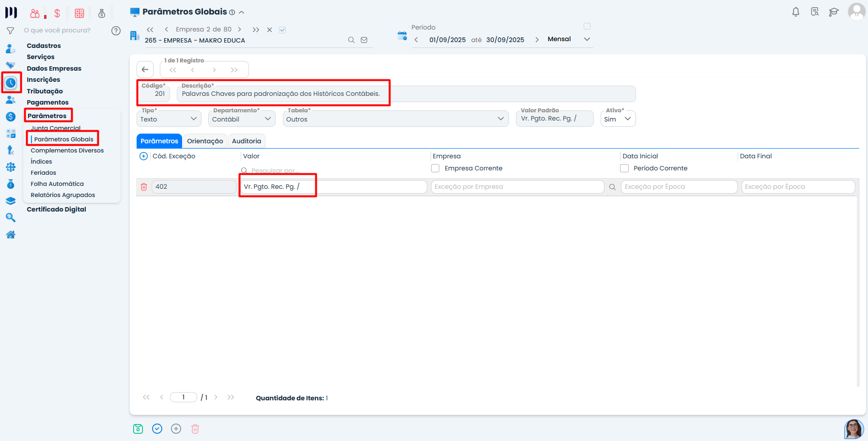Toggle the checkbox above period selector
The height and width of the screenshot is (441, 868).
[x=587, y=26]
